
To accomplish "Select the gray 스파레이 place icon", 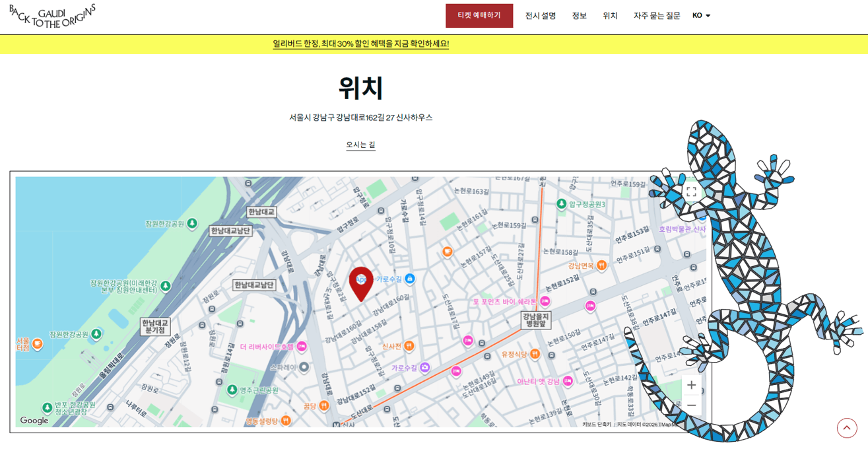I will click(304, 366).
